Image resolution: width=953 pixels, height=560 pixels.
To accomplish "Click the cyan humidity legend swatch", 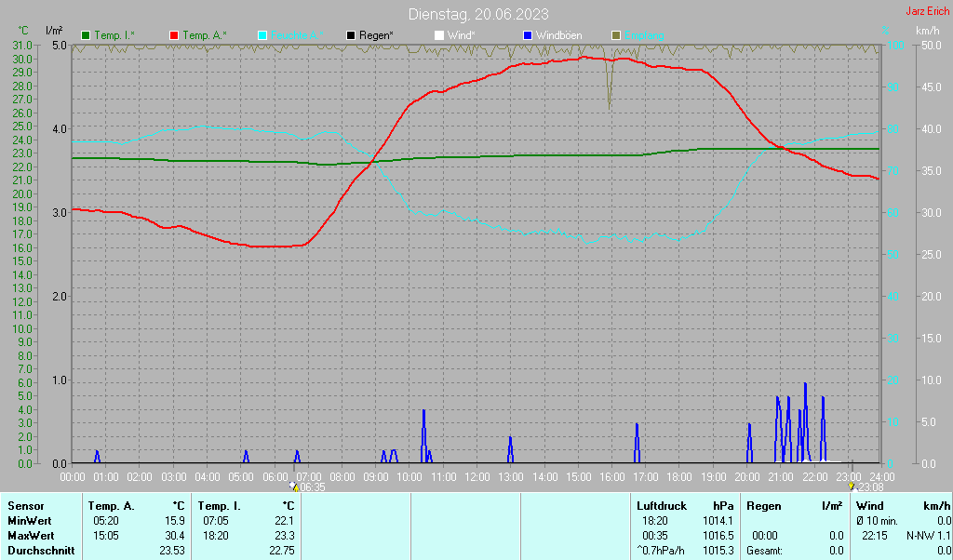I will click(x=262, y=35).
